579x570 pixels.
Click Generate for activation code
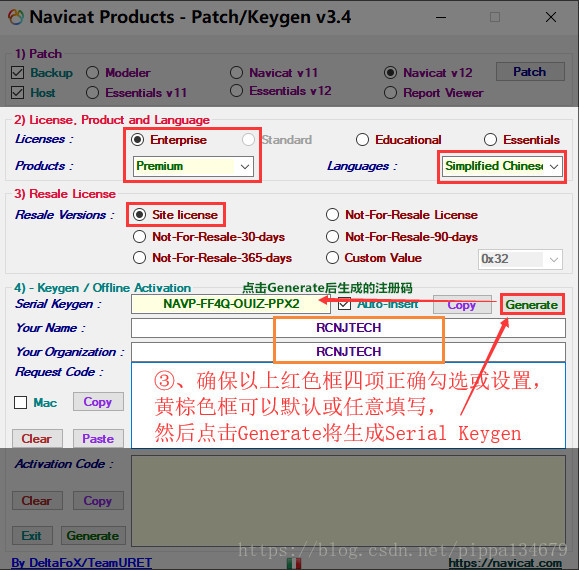(x=93, y=536)
